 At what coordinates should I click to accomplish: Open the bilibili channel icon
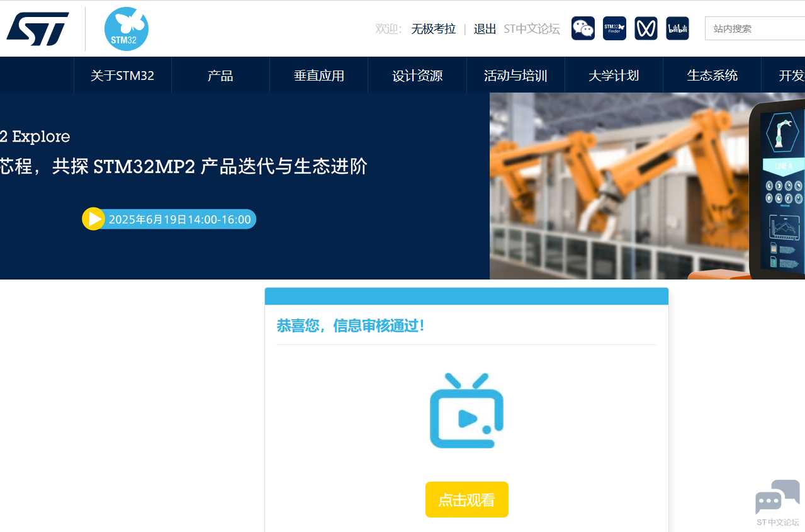(677, 28)
